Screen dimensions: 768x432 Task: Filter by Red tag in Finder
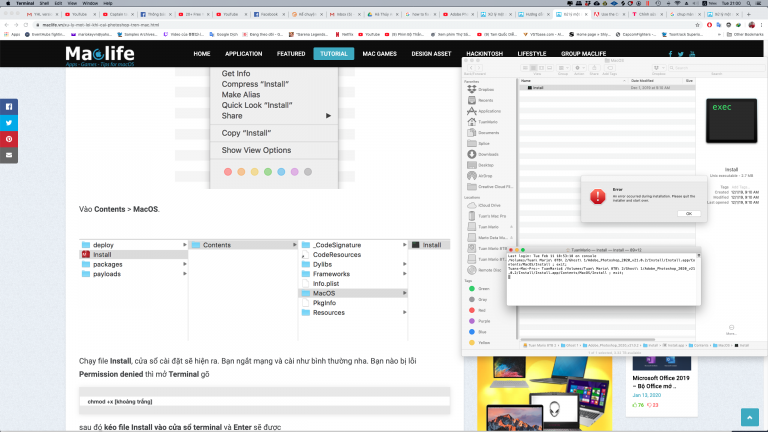(478, 310)
